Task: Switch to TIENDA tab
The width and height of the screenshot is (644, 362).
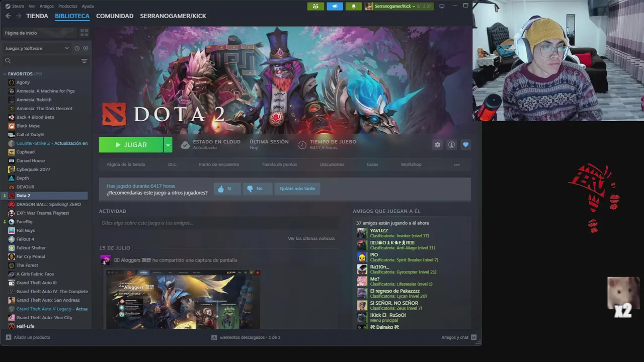Action: click(x=37, y=16)
